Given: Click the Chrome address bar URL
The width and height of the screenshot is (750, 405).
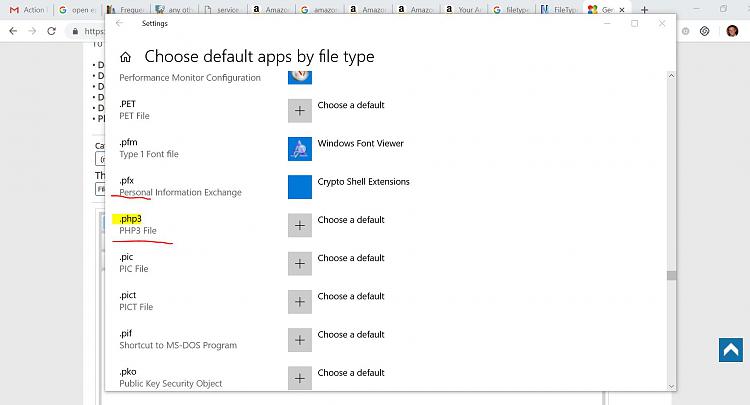Looking at the screenshot, I should 94,31.
